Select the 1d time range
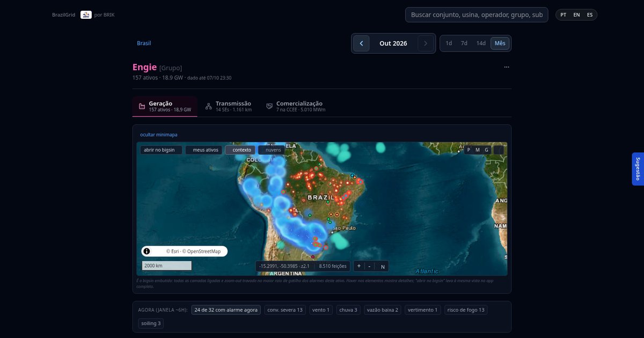644x338 pixels. (449, 43)
